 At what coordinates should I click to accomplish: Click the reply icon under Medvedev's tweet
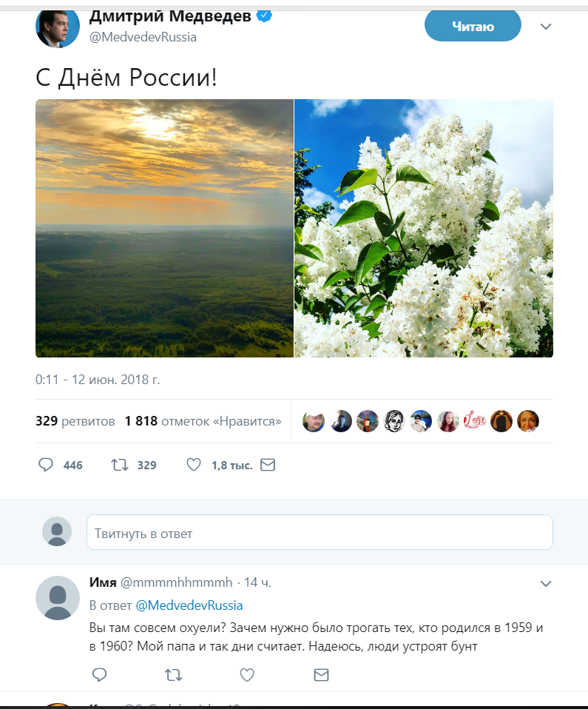pos(46,465)
